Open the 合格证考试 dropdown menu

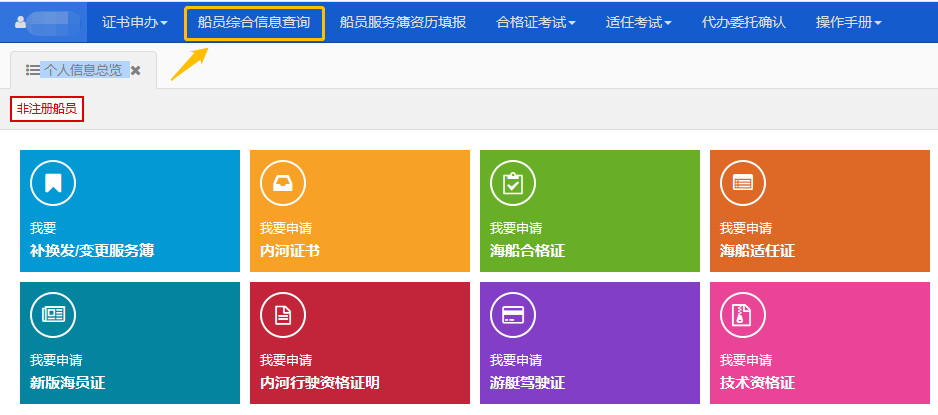click(x=535, y=22)
